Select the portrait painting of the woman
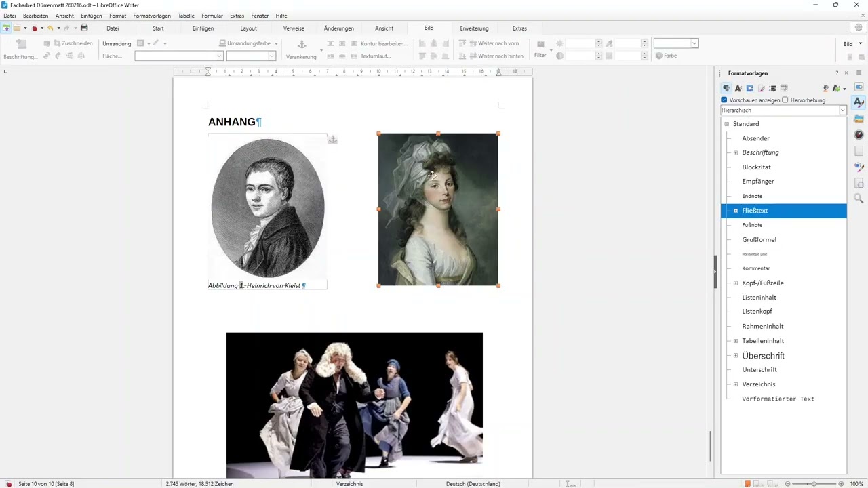Screen dimensions: 868x488 tap(438, 209)
